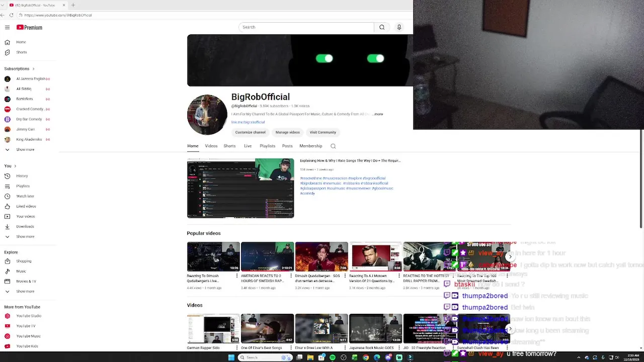Reload the page with the browser refresh button
The width and height of the screenshot is (644, 362).
(x=12, y=15)
